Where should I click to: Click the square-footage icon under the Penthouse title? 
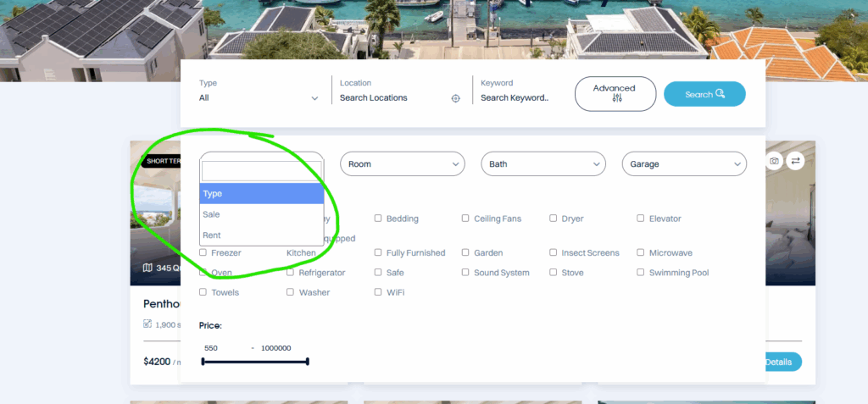147,324
